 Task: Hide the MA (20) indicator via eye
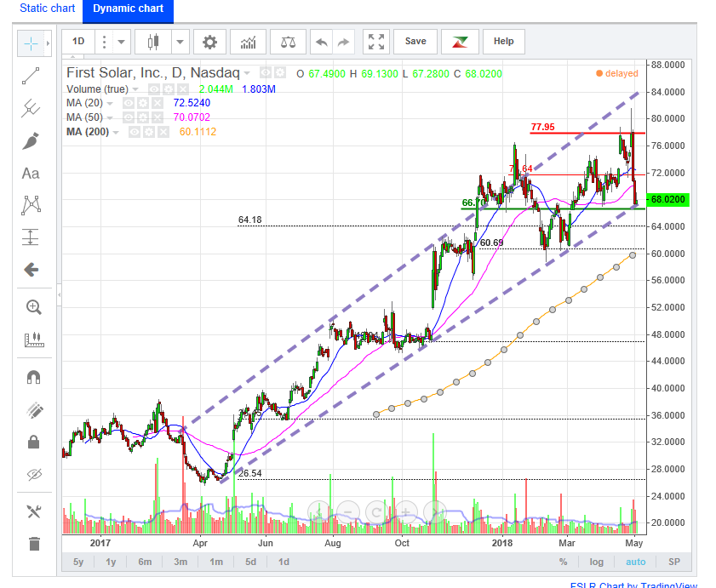[129, 103]
